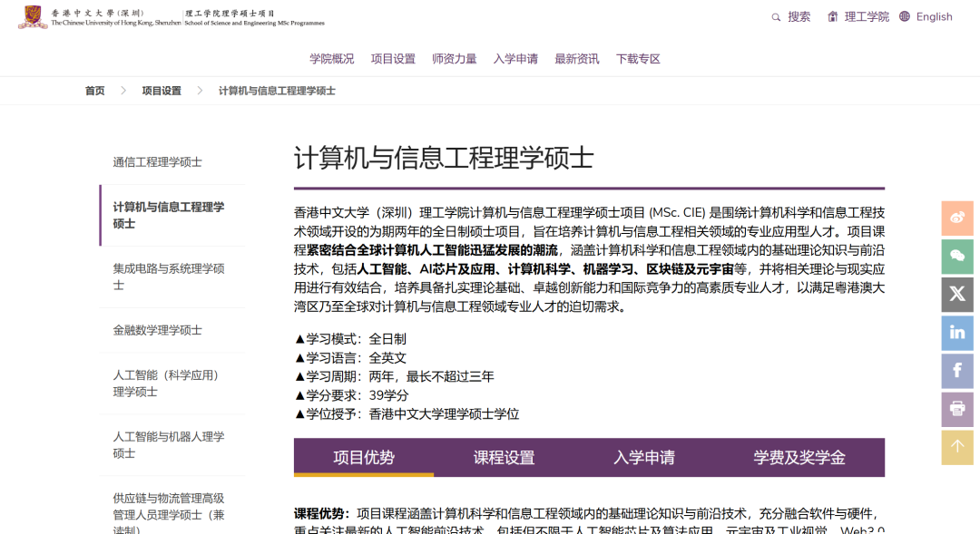
Task: Open the WeChat share icon
Action: (956, 257)
